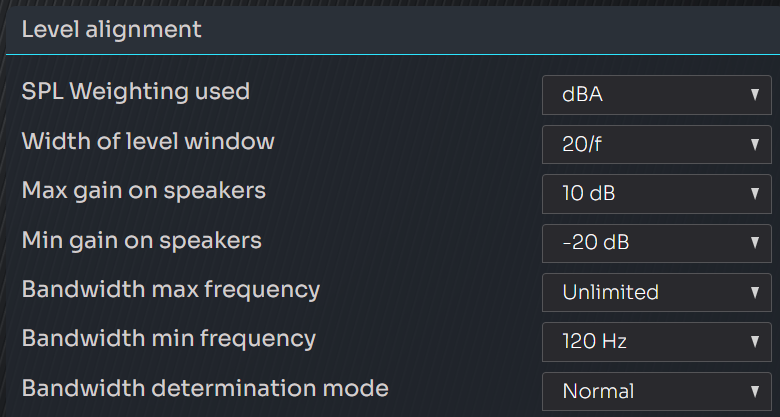The width and height of the screenshot is (780, 417).
Task: Open the Bandwidth max frequency dropdown
Action: click(x=655, y=292)
